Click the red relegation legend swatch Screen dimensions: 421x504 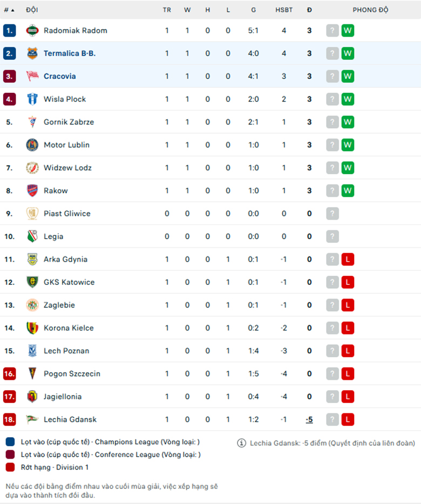(10, 467)
